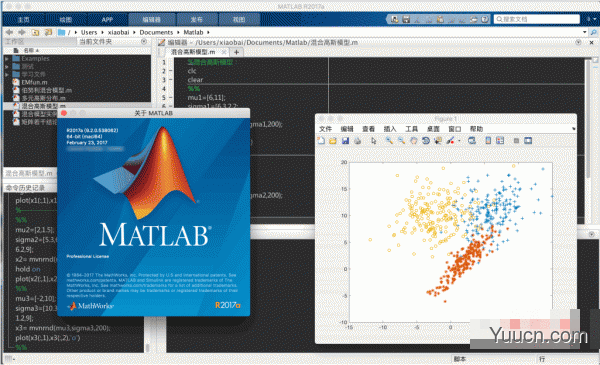This screenshot has width=600, height=365.
Task: Click the back navigation arrow
Action: 10,33
